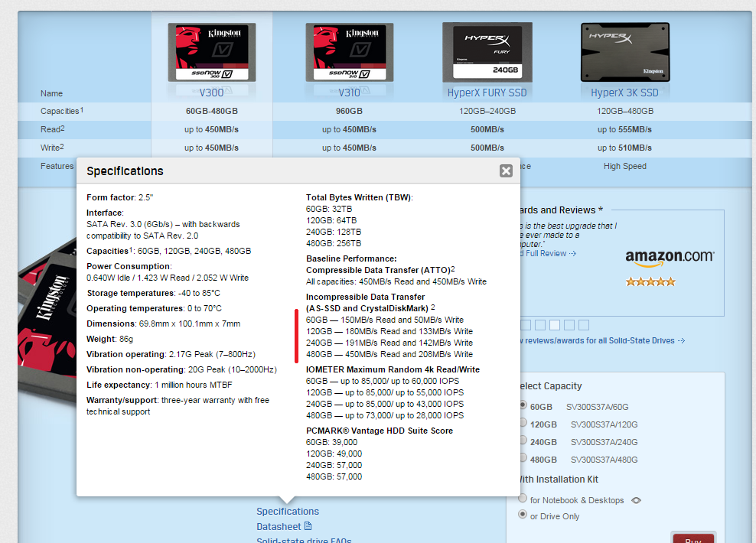Click 480GB — 450MB/s Read and 208MB/s Write
The height and width of the screenshot is (543, 756).
tap(389, 354)
